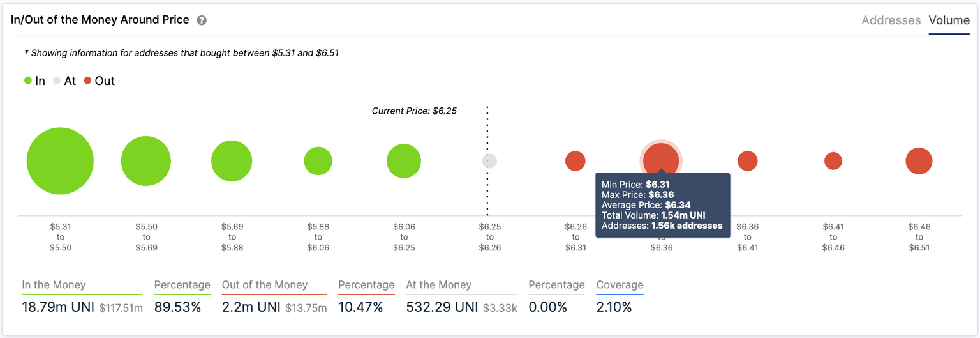Click the largest green bubble for $5.31 to $5.50
The width and height of the screenshot is (980, 338).
tap(60, 161)
